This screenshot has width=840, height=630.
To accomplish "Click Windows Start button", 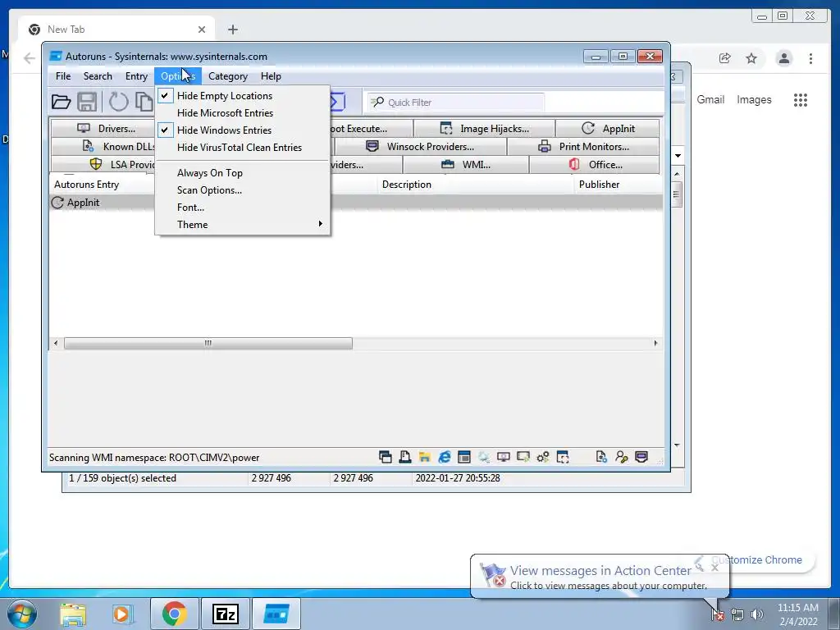I will [x=21, y=614].
